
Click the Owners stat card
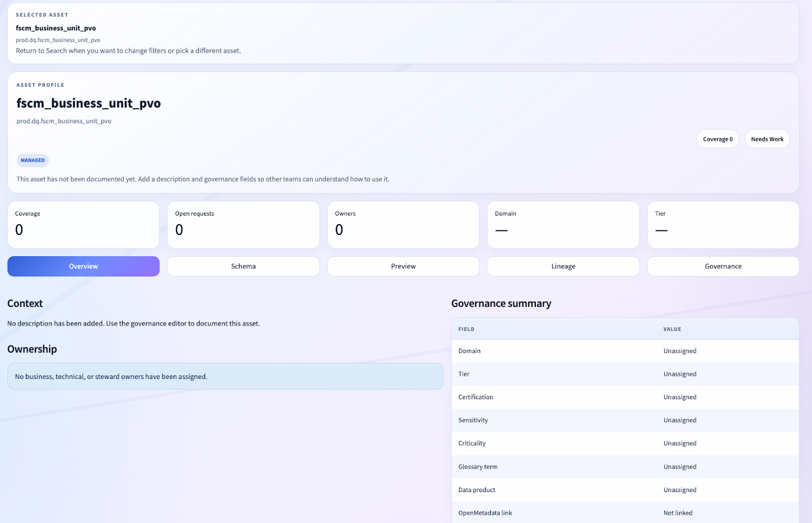pyautogui.click(x=403, y=225)
